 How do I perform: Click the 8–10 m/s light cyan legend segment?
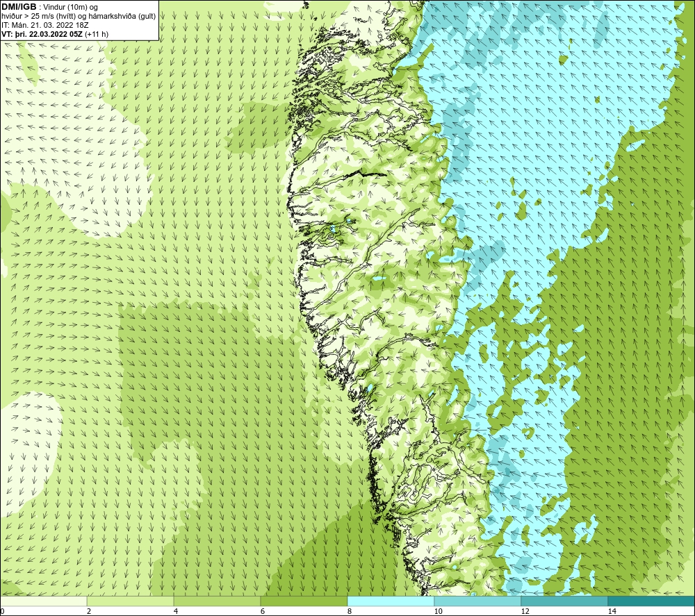[x=391, y=601]
